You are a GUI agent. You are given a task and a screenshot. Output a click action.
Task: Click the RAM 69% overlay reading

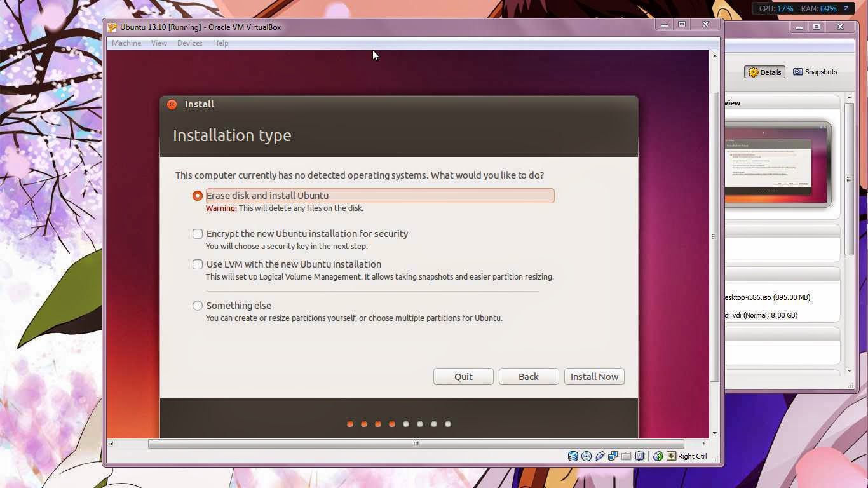[x=818, y=9]
